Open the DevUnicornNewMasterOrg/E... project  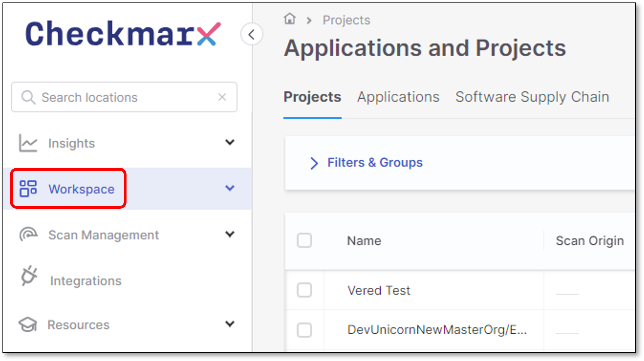coord(437,330)
